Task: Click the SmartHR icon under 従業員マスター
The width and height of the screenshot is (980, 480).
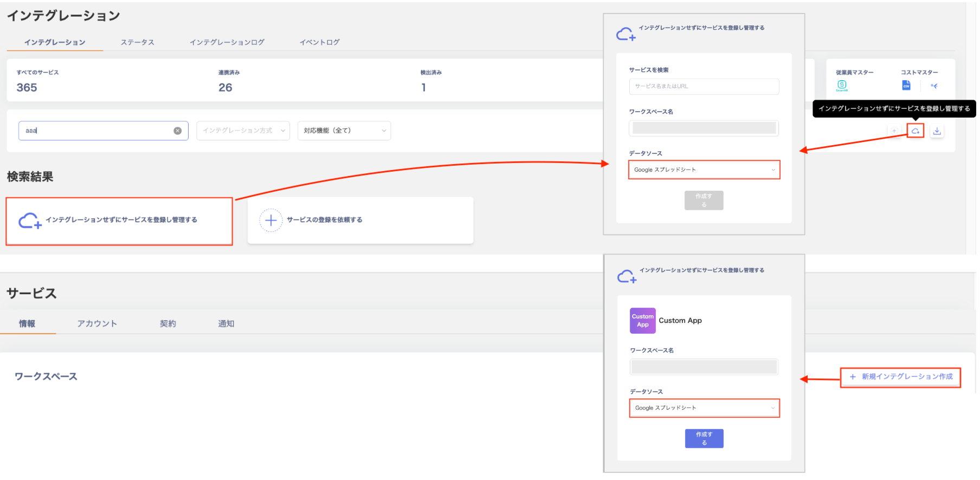Action: pos(842,86)
